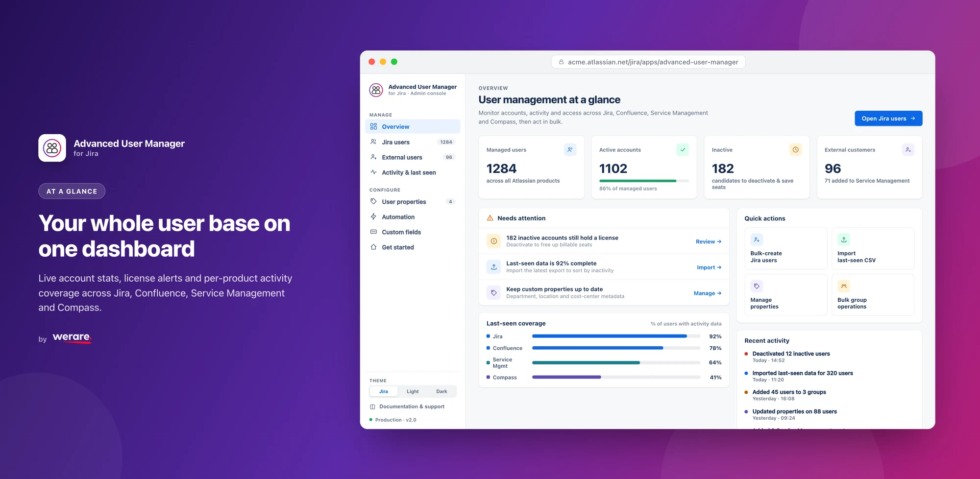The height and width of the screenshot is (479, 980).
Task: Click Bulk group operations quick action
Action: pyautogui.click(x=873, y=295)
